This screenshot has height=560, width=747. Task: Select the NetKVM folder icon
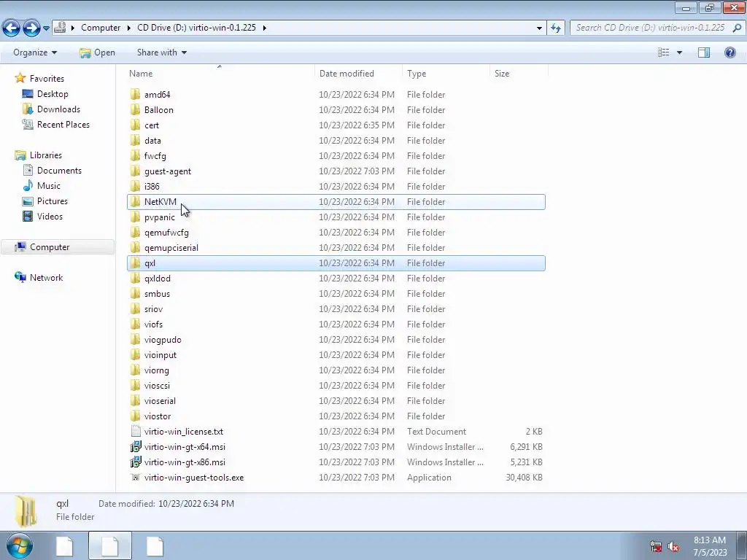tap(135, 201)
